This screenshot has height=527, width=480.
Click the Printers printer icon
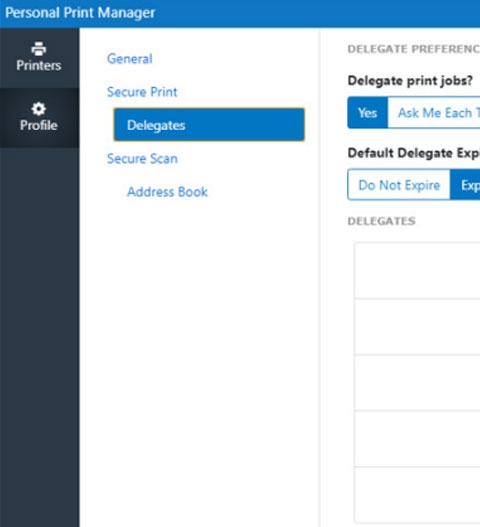point(39,49)
